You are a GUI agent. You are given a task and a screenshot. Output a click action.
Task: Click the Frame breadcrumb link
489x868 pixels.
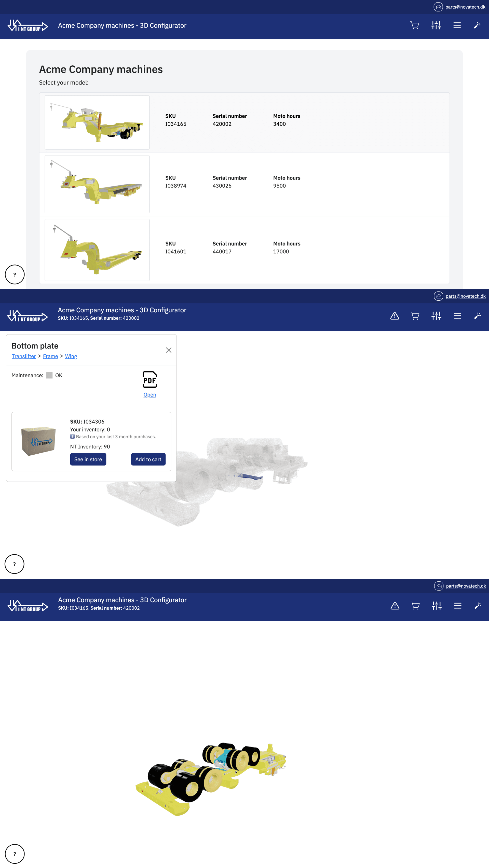(50, 356)
